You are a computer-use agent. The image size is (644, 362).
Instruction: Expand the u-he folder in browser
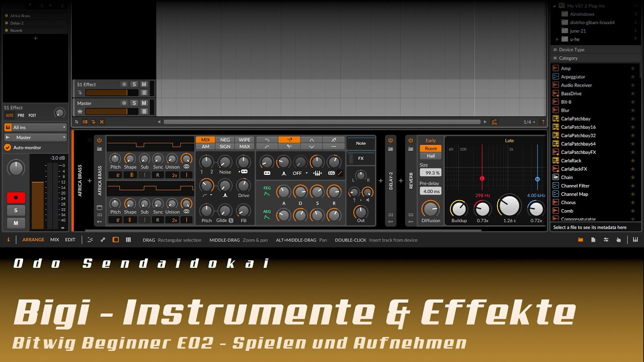coord(557,39)
